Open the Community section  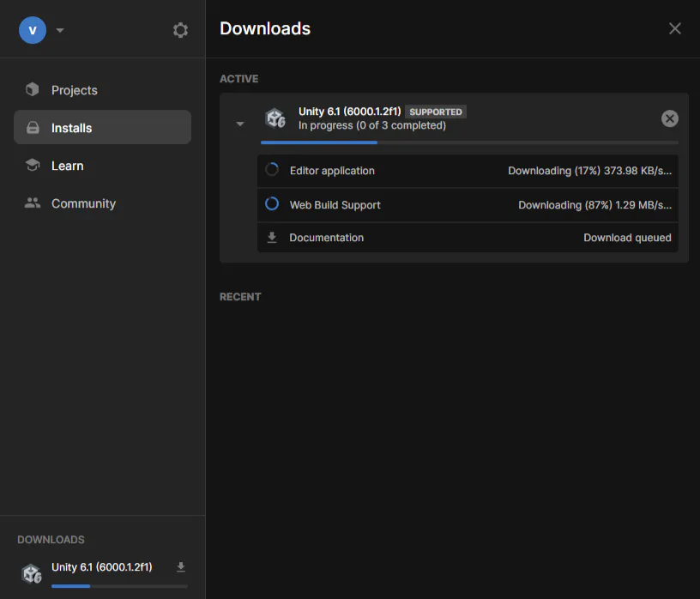[x=102, y=203]
